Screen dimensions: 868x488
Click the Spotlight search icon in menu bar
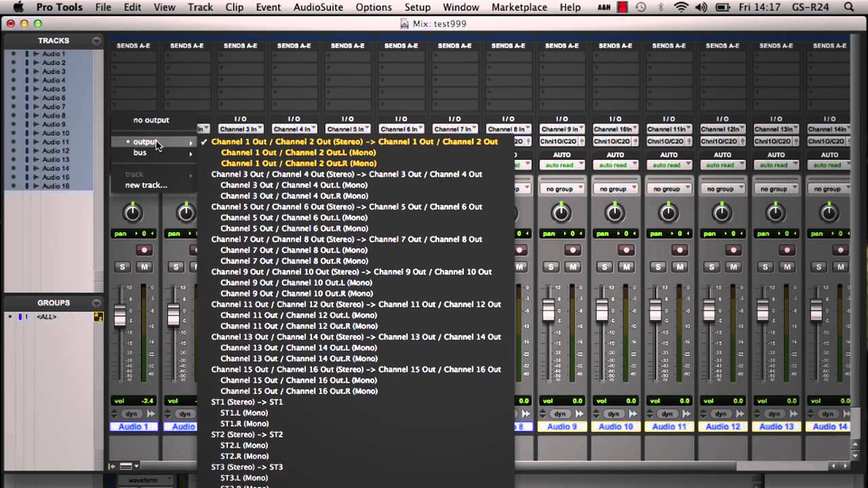849,7
